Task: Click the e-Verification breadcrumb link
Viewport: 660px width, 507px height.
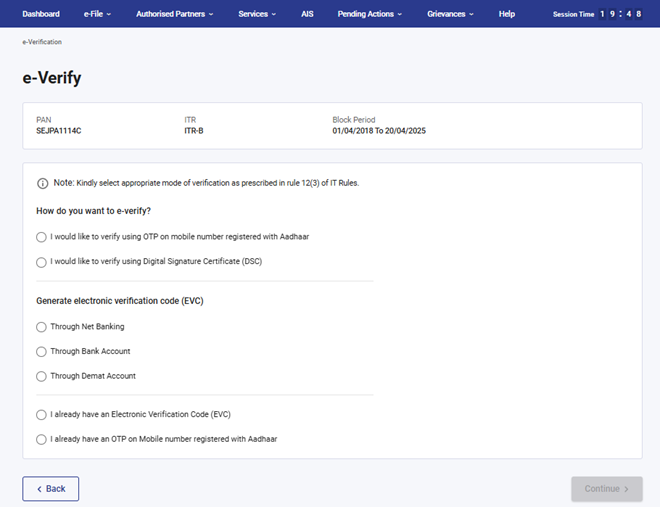Action: coord(42,43)
